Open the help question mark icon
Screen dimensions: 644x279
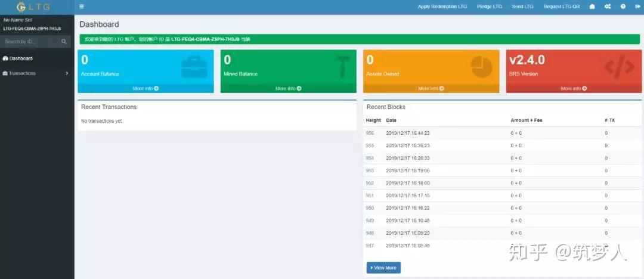click(x=623, y=7)
